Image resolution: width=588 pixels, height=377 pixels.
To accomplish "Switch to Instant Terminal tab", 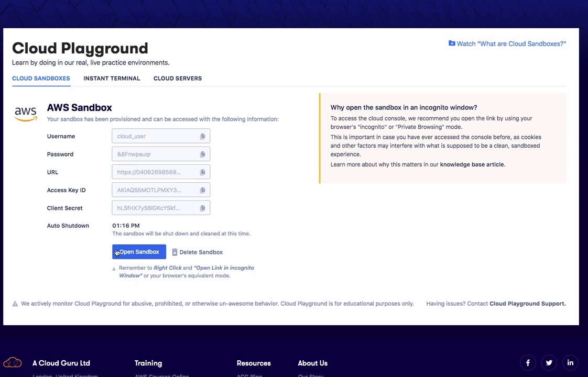I will [x=112, y=79].
